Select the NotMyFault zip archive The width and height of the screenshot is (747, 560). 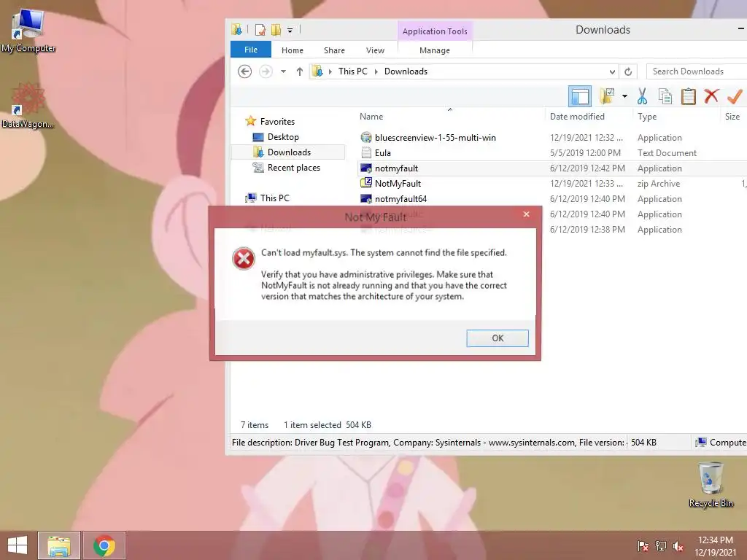(398, 183)
